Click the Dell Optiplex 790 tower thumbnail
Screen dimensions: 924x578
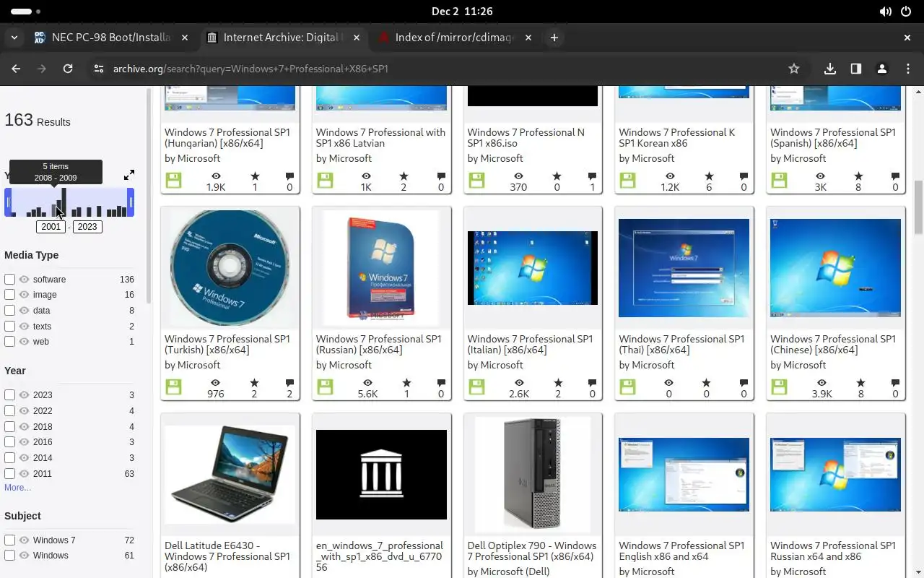[x=533, y=475]
